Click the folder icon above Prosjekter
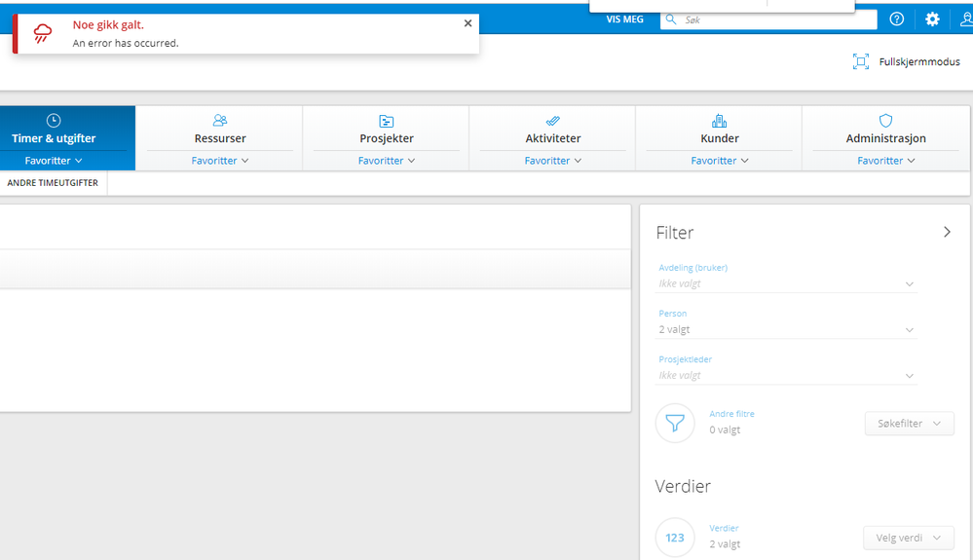Screen dimensions: 973x560 386,121
